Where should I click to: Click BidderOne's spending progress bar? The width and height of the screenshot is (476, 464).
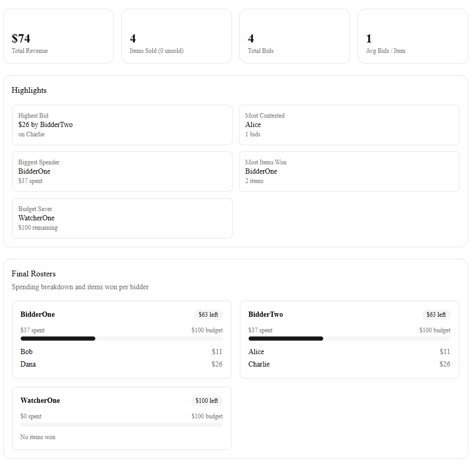point(122,338)
